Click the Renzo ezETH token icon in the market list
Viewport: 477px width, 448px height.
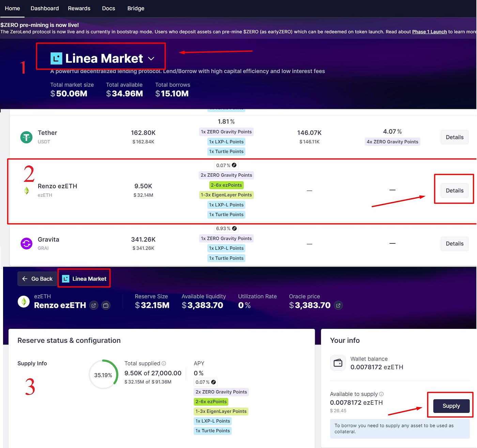27,191
